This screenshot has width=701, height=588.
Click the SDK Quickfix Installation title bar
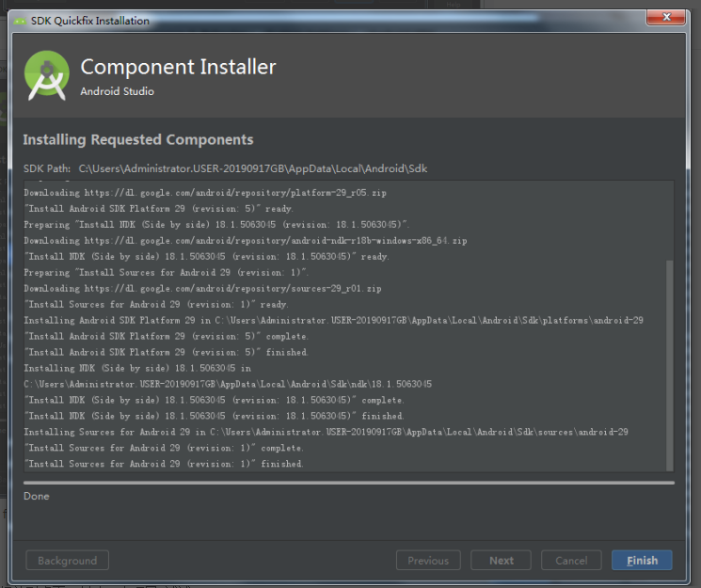tap(313, 21)
